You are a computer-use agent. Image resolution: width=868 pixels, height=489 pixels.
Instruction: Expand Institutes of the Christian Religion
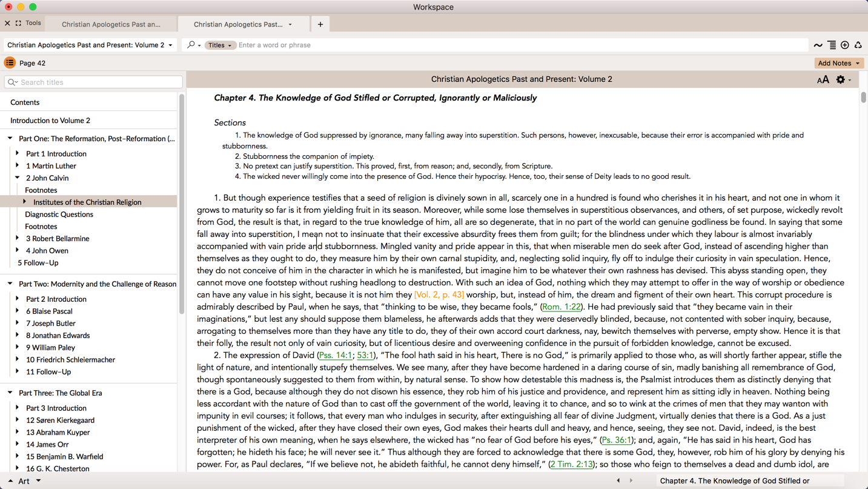pyautogui.click(x=25, y=202)
